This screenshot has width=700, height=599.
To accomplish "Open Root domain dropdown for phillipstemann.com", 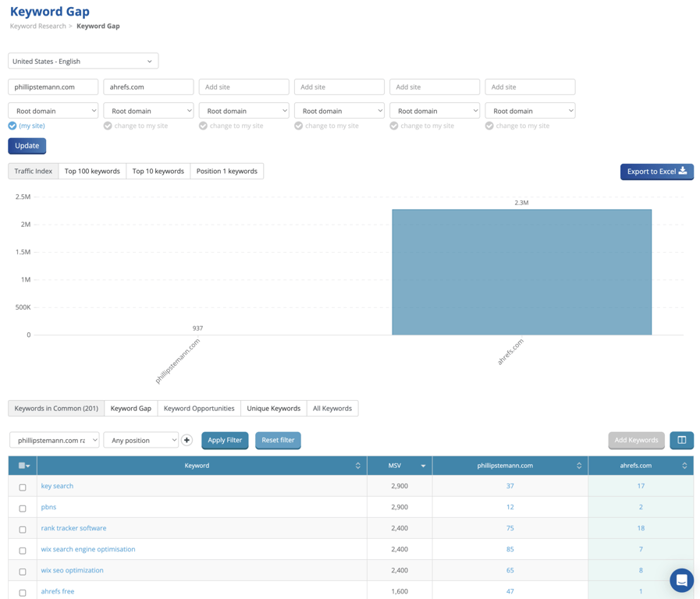I will pyautogui.click(x=53, y=111).
